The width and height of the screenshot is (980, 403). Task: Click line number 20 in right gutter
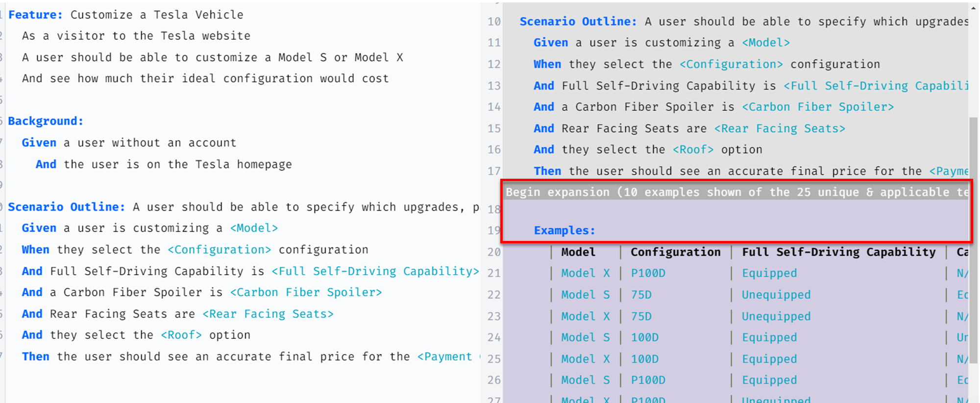(x=494, y=252)
